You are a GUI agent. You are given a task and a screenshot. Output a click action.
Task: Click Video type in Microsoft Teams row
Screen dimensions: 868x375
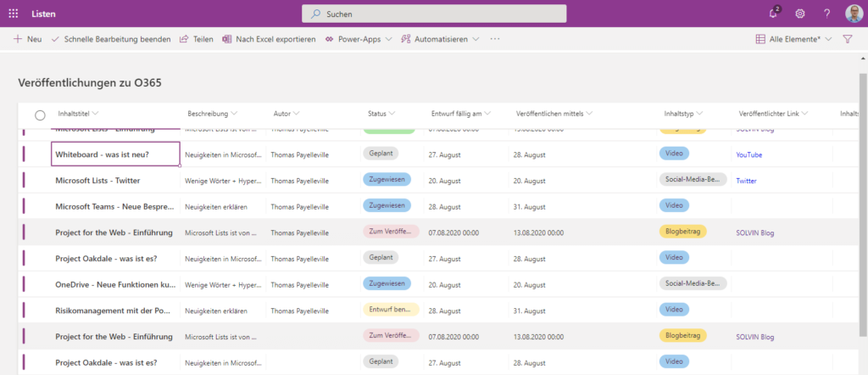674,205
